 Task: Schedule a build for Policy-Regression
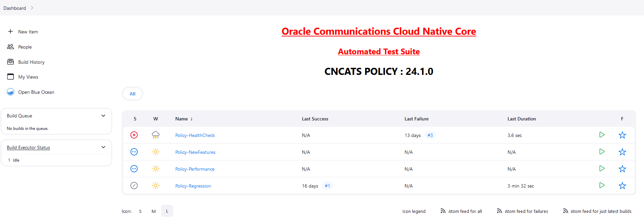[x=602, y=185]
